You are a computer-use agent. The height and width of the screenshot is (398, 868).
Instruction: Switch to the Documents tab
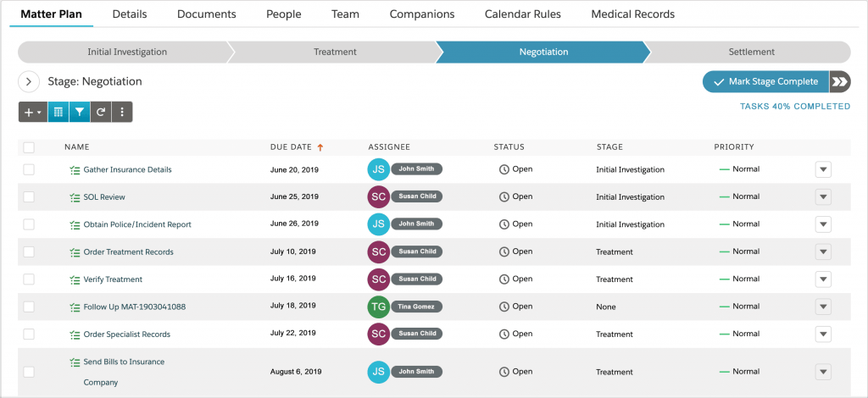(x=206, y=14)
